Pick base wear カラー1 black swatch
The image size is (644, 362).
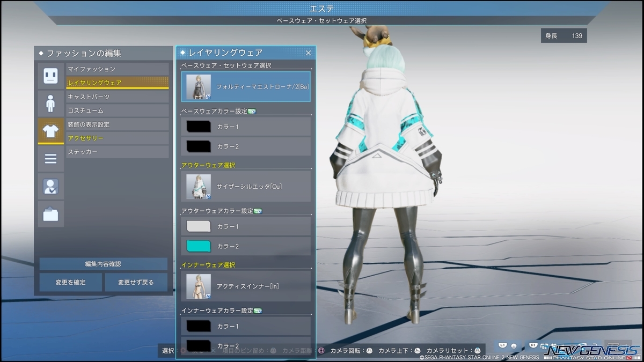198,127
